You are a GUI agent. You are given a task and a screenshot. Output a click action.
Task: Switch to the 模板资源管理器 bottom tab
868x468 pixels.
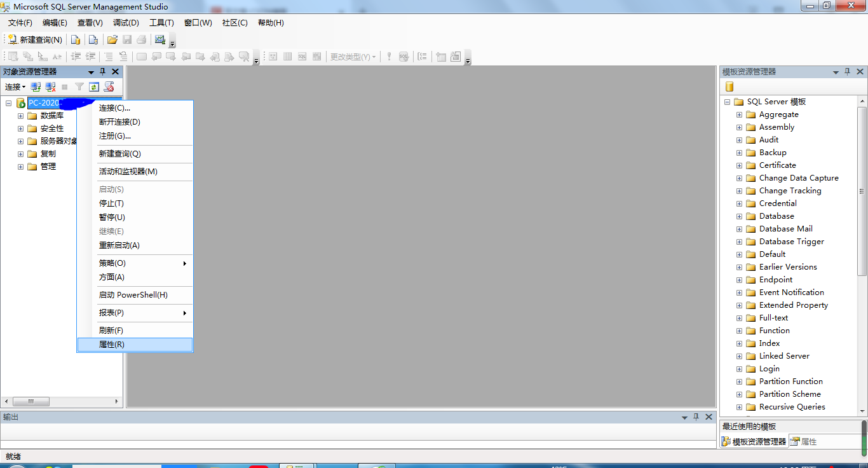coord(754,441)
